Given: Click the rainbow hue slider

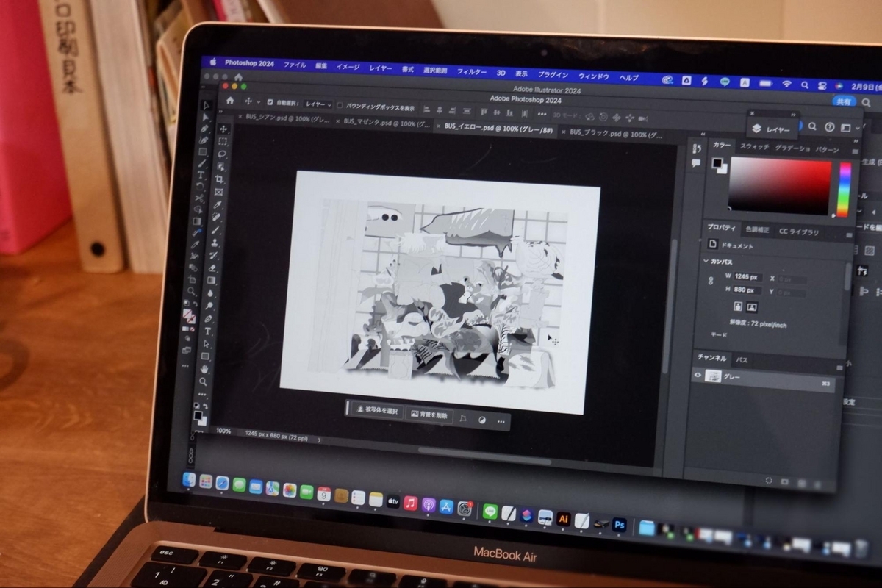Looking at the screenshot, I should click(845, 190).
